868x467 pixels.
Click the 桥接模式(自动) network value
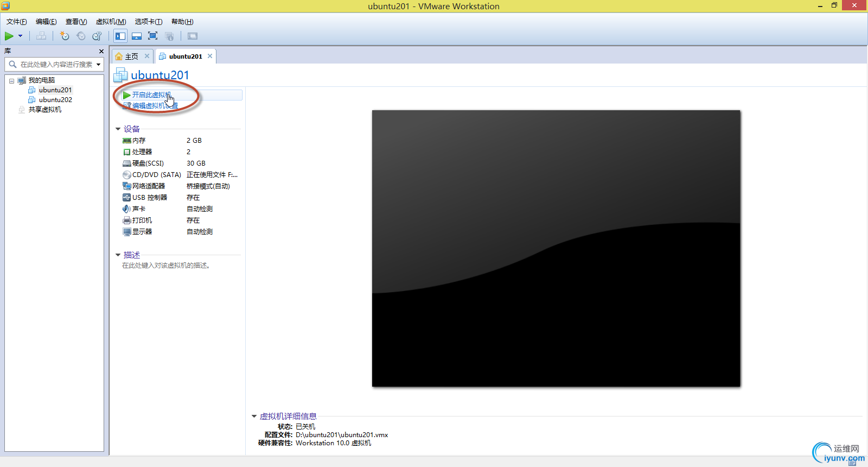pyautogui.click(x=208, y=186)
